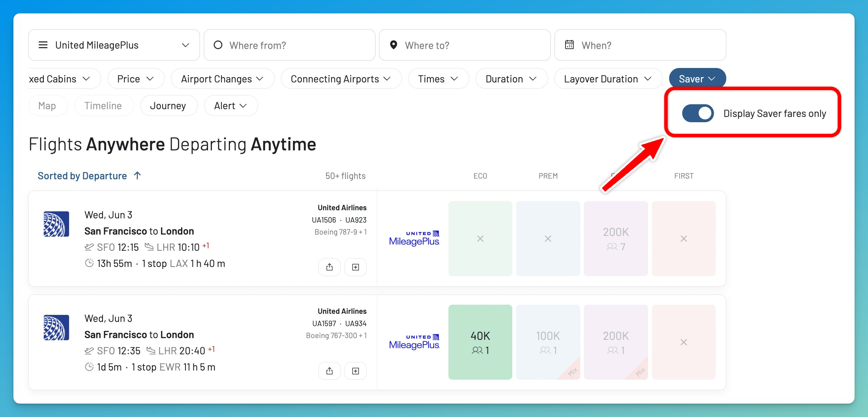
Task: Click the LAX 1 h 40 m layover text
Action: [197, 264]
